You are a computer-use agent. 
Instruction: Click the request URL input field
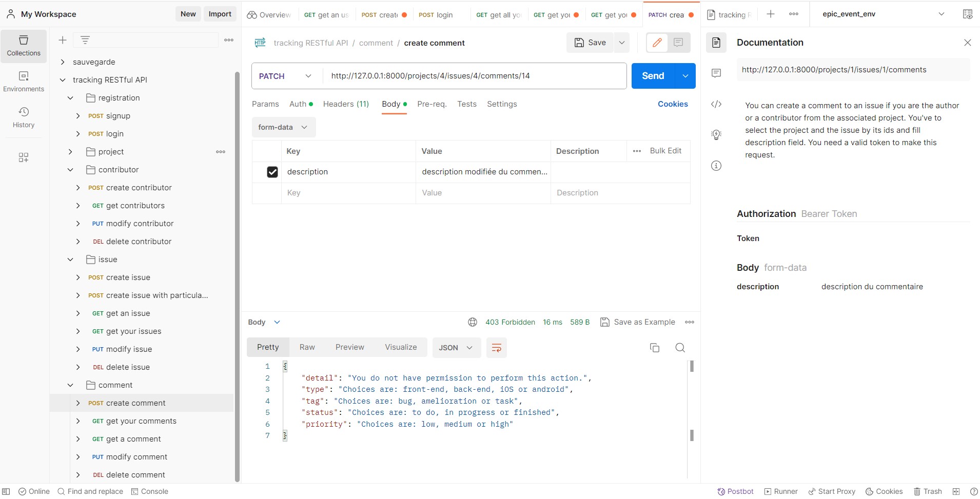coord(475,76)
